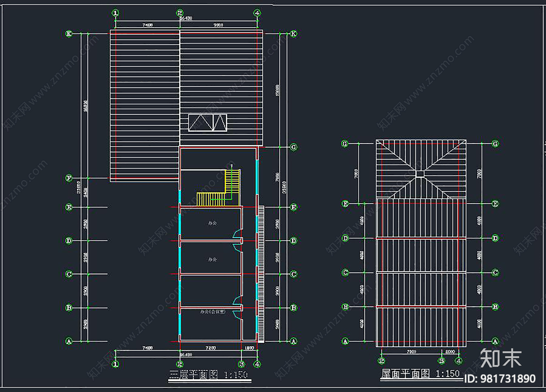
Task: Select the 3400 vertical dimension text
Action: coord(85,192)
